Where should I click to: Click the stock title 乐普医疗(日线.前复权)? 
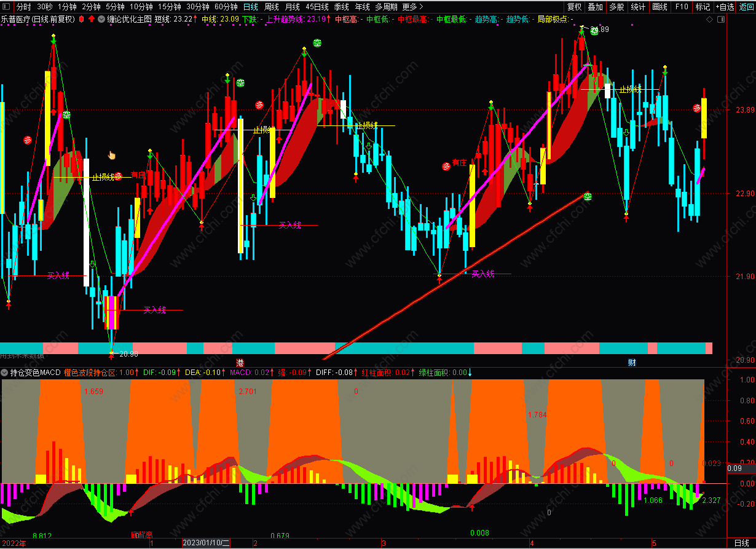coord(37,19)
